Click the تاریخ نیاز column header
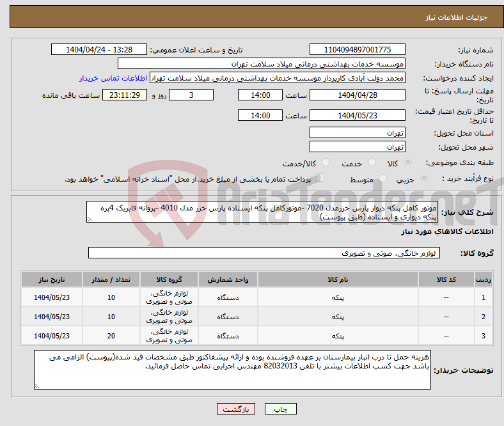The height and width of the screenshot is (426, 504). 52,280
